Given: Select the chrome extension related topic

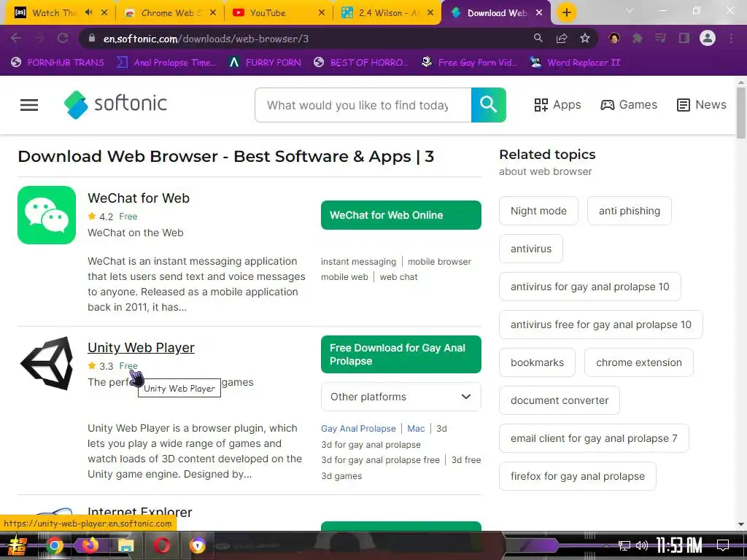Looking at the screenshot, I should (639, 362).
